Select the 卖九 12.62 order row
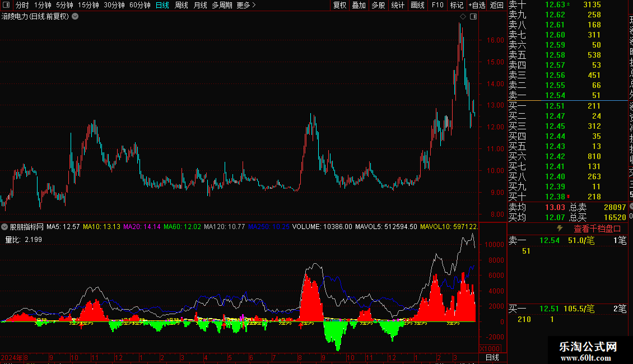This screenshot has height=364, width=633. coord(568,15)
